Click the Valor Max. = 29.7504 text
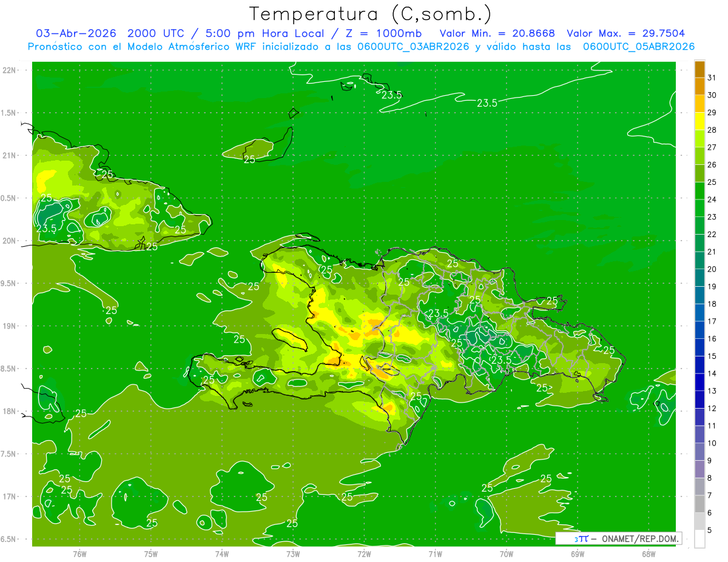This screenshot has height=562, width=728. point(626,33)
